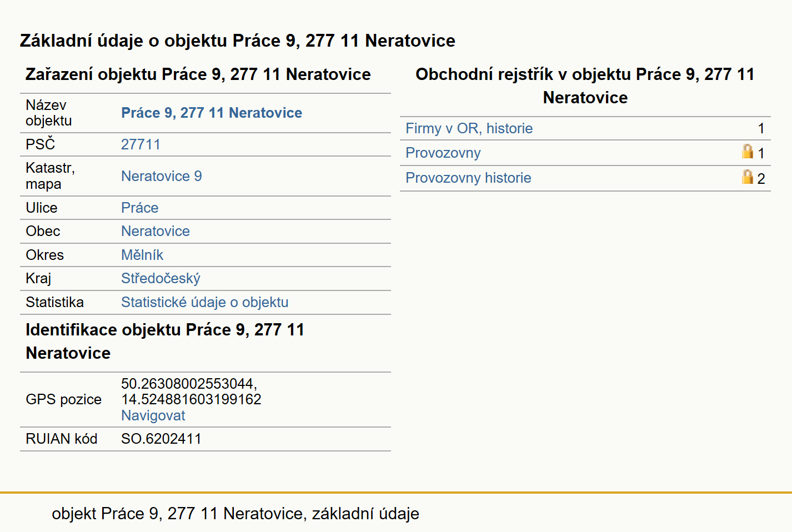Open Firmy v OR, historie link
The height and width of the screenshot is (532, 792).
click(x=469, y=128)
